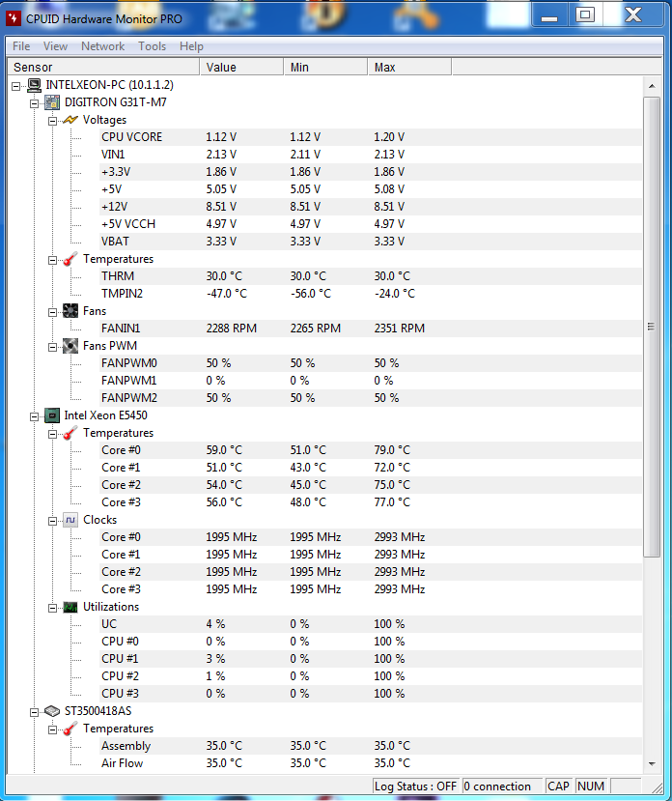The image size is (672, 801).
Task: Open the View menu
Action: pos(55,46)
